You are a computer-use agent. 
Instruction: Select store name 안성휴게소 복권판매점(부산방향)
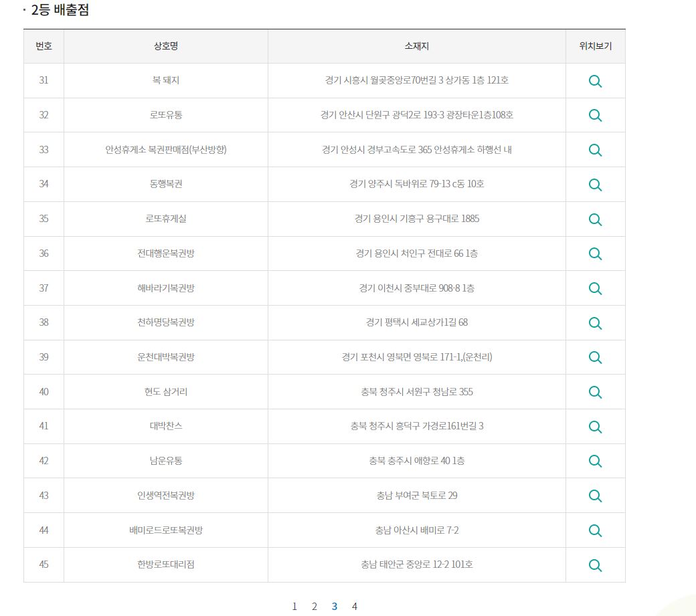pos(166,149)
